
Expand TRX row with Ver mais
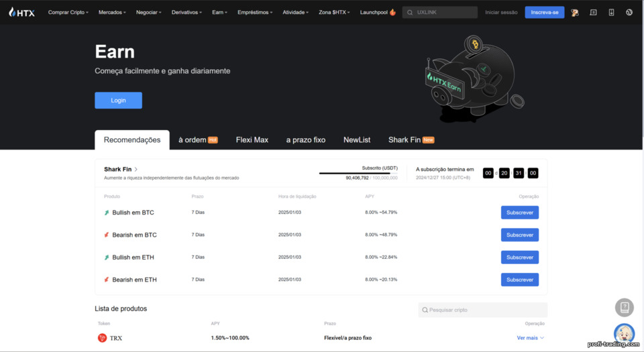click(530, 338)
